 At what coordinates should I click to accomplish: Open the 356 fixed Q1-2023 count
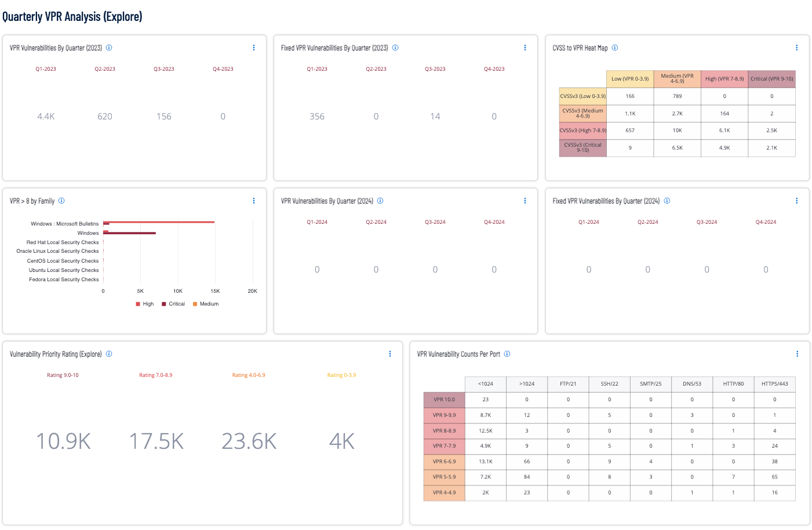317,117
